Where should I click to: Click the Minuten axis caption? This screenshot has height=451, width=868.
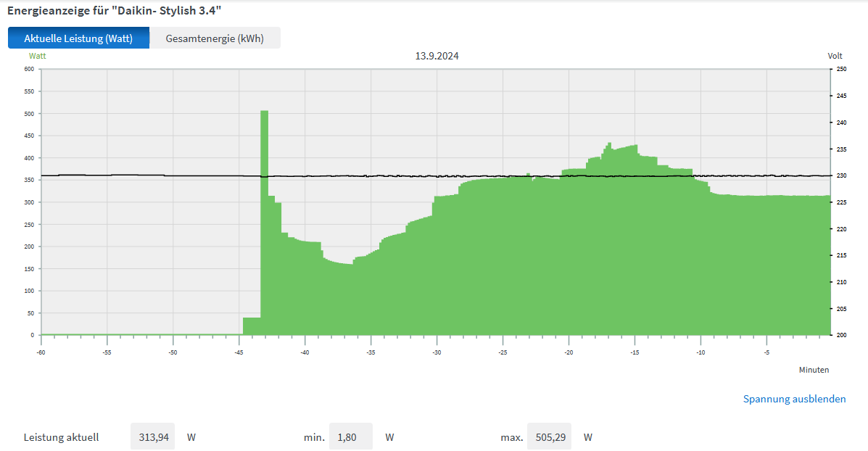[x=814, y=370]
